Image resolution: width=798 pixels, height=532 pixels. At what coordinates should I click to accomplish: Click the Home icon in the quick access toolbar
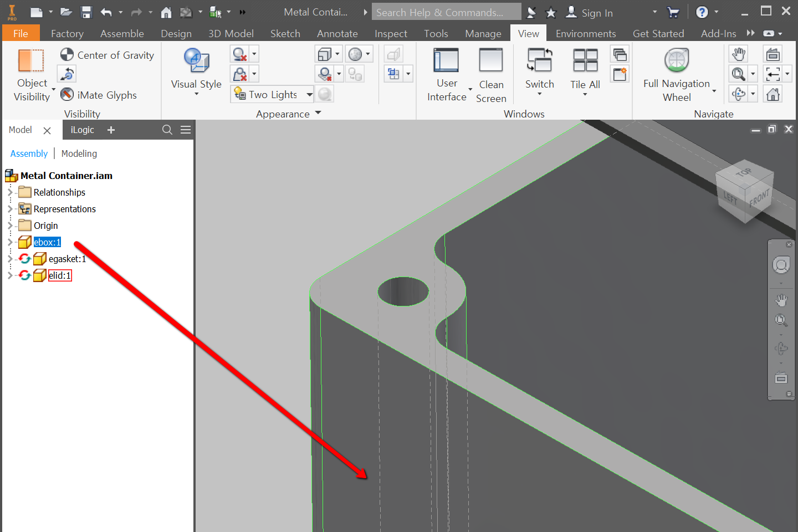pos(166,12)
